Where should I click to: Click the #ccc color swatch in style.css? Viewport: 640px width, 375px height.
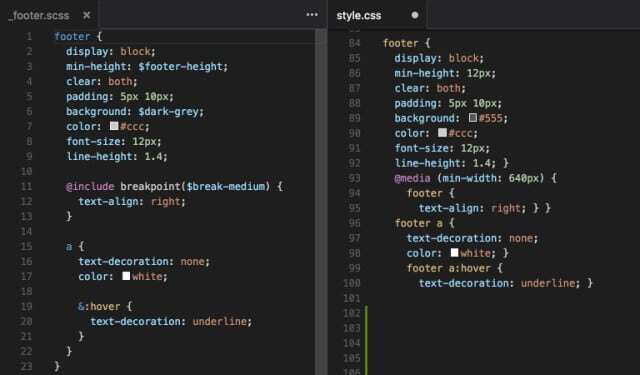[442, 132]
